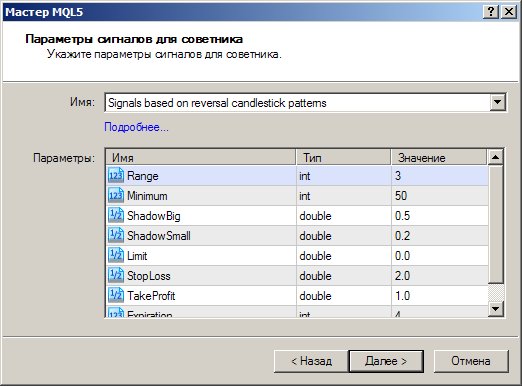Click the ShadowBig value 0.5
This screenshot has width=522, height=386.
[440, 216]
